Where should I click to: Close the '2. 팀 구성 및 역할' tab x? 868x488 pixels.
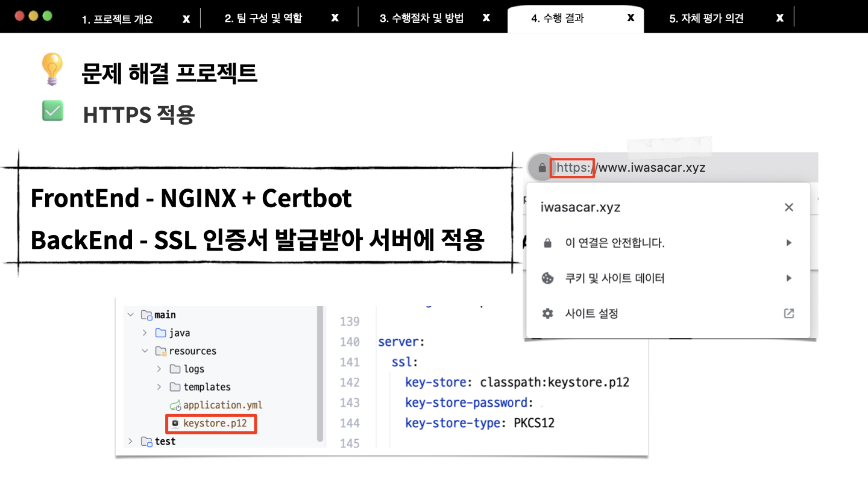click(x=335, y=17)
